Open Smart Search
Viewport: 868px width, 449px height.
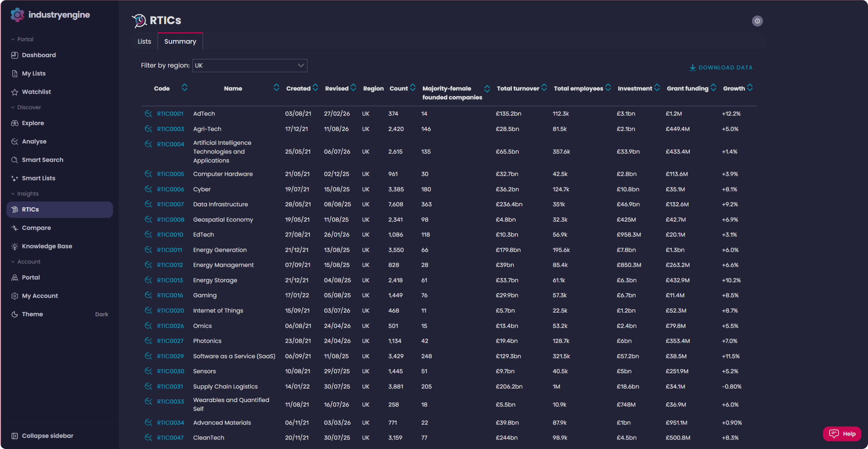click(59, 160)
